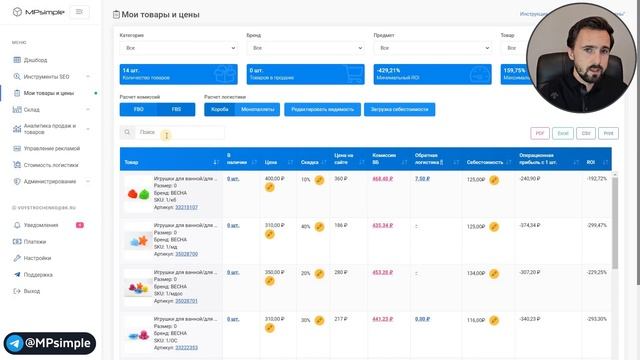
Task: Edit the price for article 35028700
Action: tap(269, 234)
